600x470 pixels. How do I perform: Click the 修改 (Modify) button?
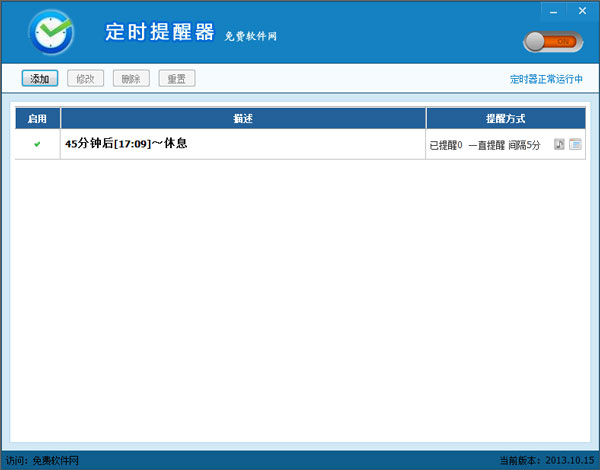click(x=85, y=79)
